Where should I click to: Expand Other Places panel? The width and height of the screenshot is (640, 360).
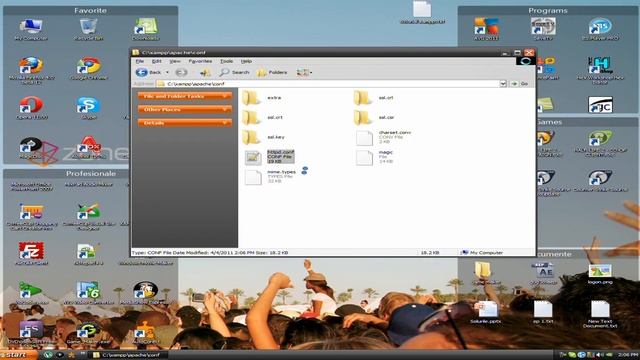coord(185,109)
